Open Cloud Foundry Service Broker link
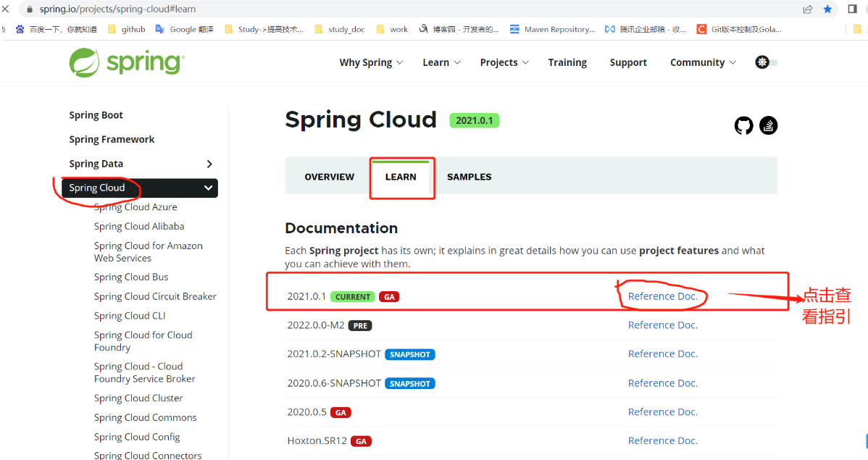This screenshot has width=868, height=460. click(144, 372)
